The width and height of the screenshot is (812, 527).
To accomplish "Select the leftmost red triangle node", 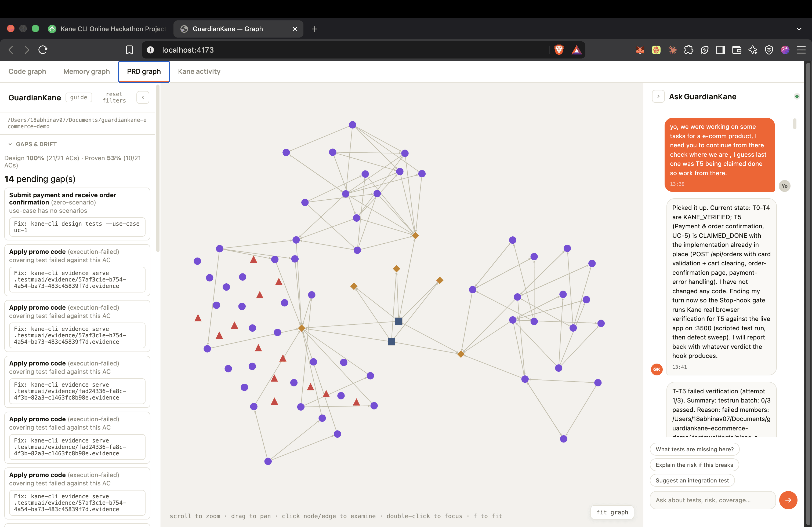I will [x=198, y=319].
